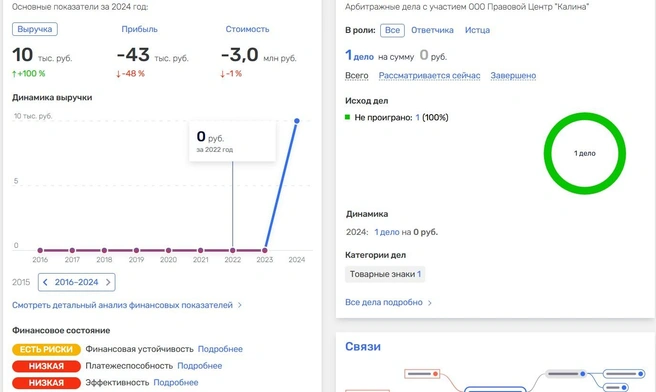Filter cases by Истца role
This screenshot has height=392, width=656.
[x=477, y=30]
